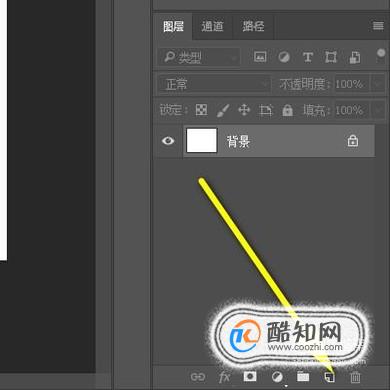This screenshot has height=390, width=390.
Task: Delete layer trash icon
Action: (x=355, y=377)
